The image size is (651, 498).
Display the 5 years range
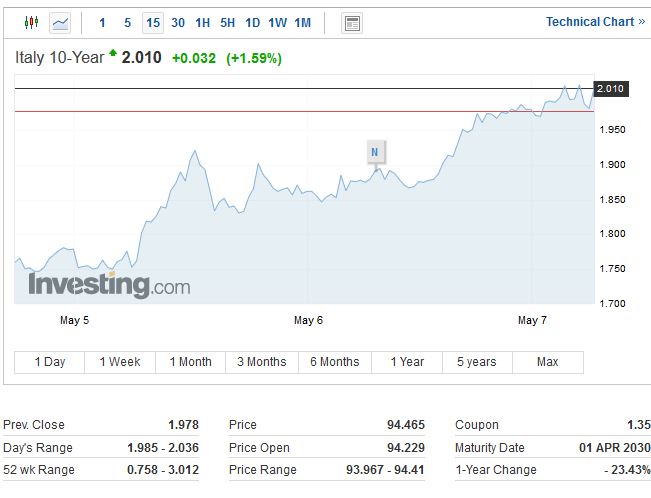click(x=477, y=362)
